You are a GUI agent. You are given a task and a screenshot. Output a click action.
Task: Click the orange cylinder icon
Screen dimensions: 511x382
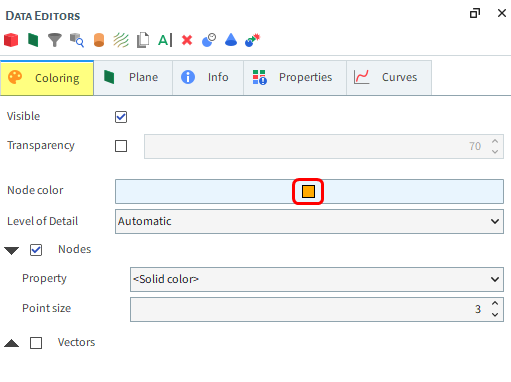[x=99, y=40]
